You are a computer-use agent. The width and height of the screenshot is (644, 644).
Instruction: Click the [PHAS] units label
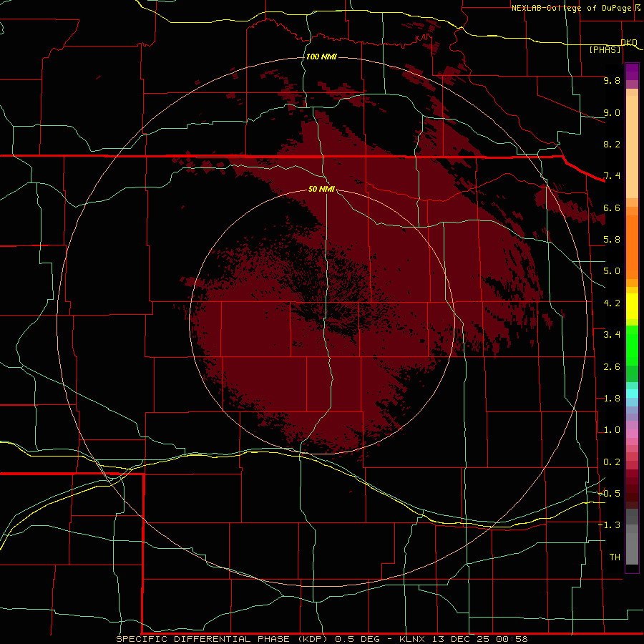pos(605,49)
